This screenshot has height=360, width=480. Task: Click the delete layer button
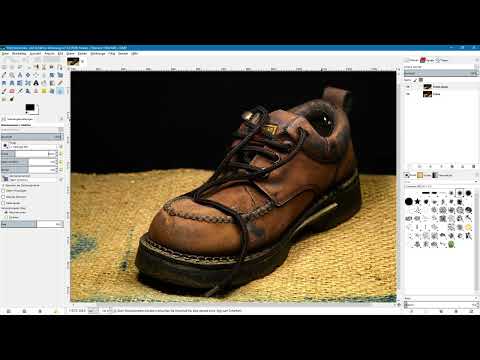point(473,166)
